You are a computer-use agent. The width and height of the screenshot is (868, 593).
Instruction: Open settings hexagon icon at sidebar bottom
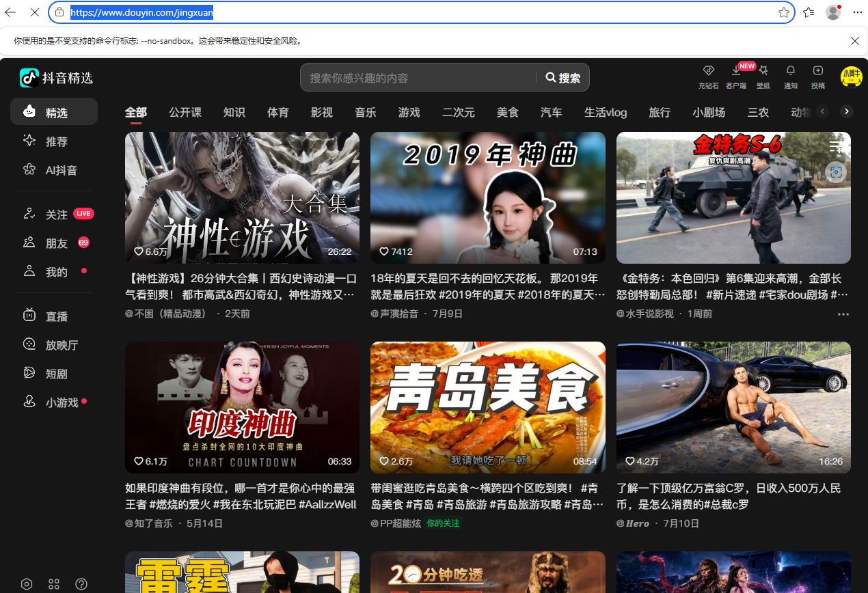point(27,584)
